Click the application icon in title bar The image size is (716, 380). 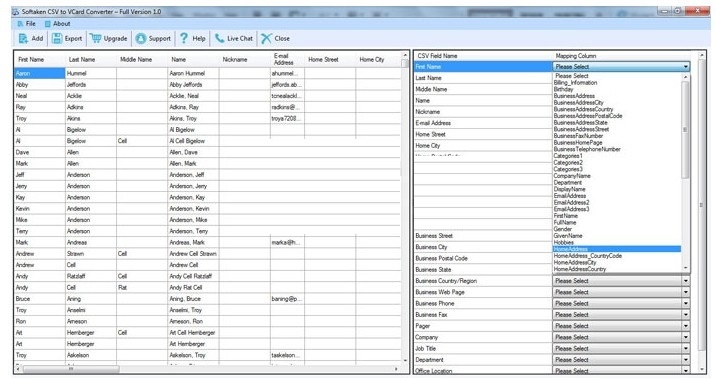[x=15, y=12]
